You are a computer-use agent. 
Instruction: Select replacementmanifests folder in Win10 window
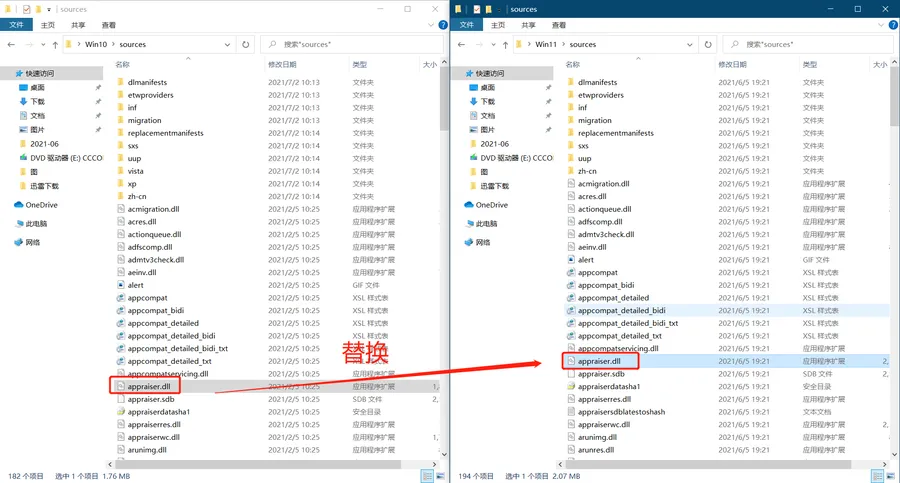[165, 133]
